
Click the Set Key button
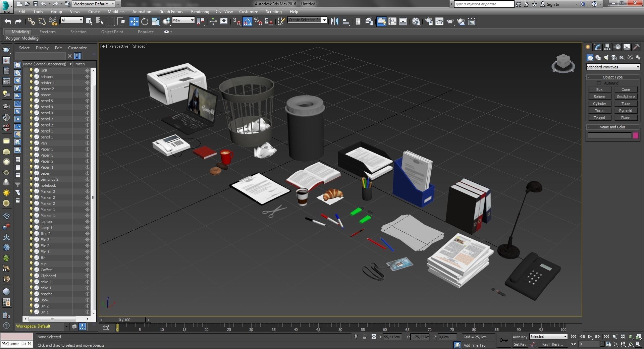520,344
